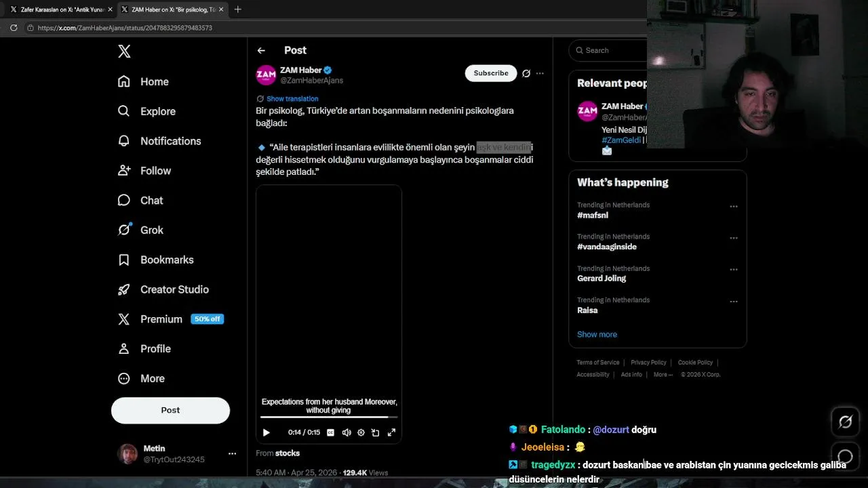Click the Grok icon beside Subscribe
868x488 pixels.
coord(526,73)
